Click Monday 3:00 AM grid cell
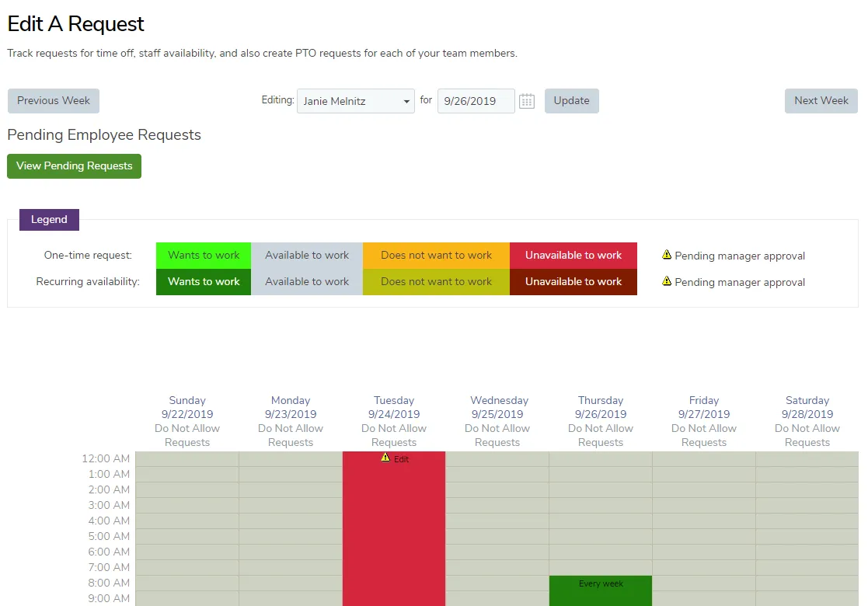 (x=291, y=505)
